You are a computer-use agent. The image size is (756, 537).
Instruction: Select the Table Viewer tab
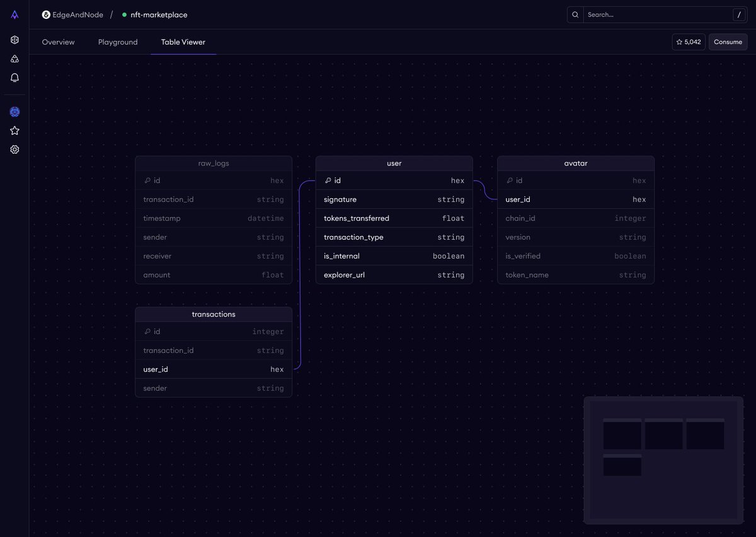pyautogui.click(x=183, y=42)
